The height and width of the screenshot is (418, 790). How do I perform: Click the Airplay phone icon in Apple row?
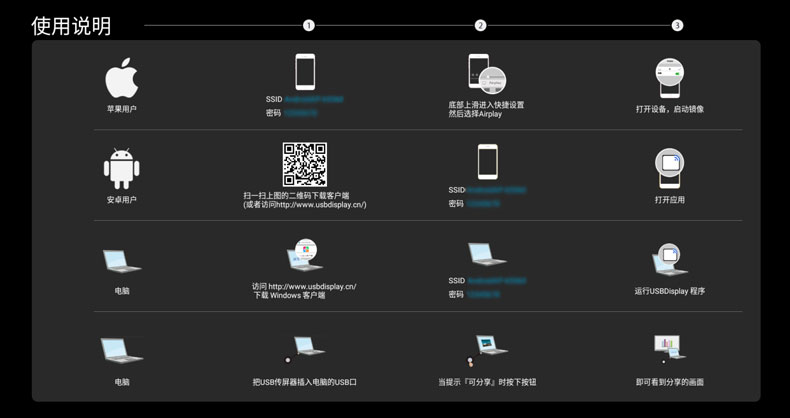485,73
